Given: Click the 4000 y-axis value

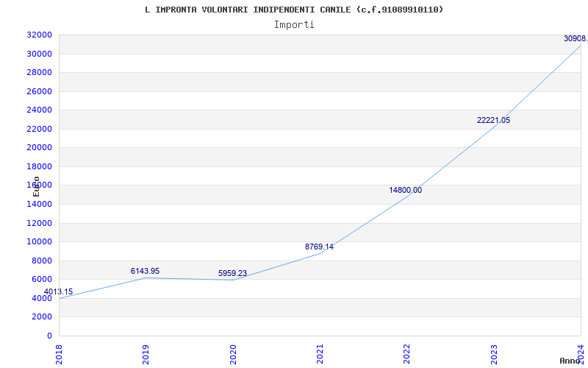Looking at the screenshot, I should (x=41, y=298).
